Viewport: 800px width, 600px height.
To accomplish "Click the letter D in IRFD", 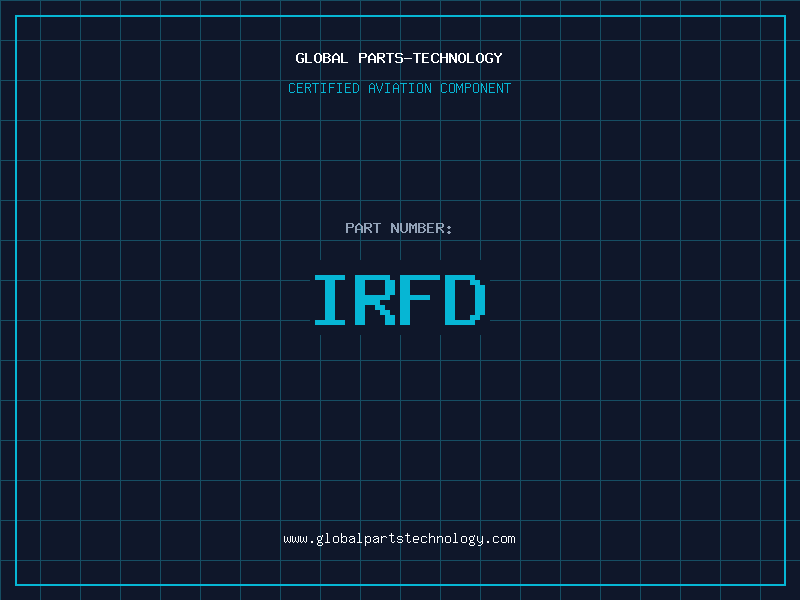I will (x=466, y=300).
